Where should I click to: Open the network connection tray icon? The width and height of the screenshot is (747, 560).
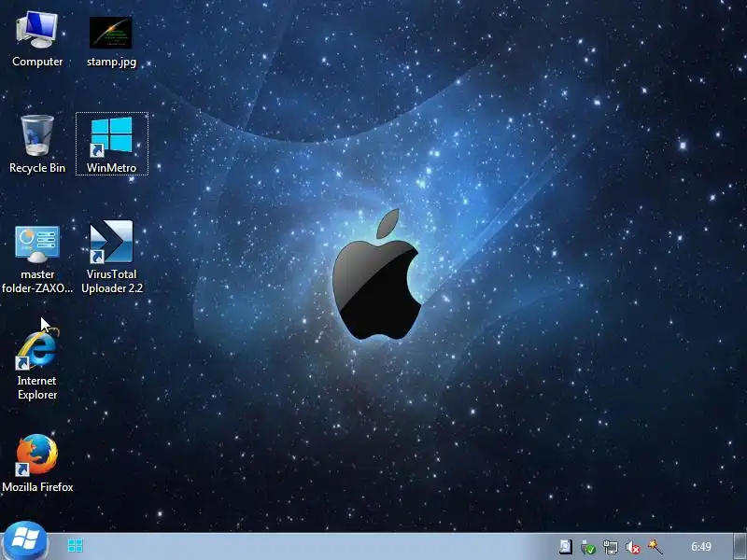pyautogui.click(x=611, y=547)
